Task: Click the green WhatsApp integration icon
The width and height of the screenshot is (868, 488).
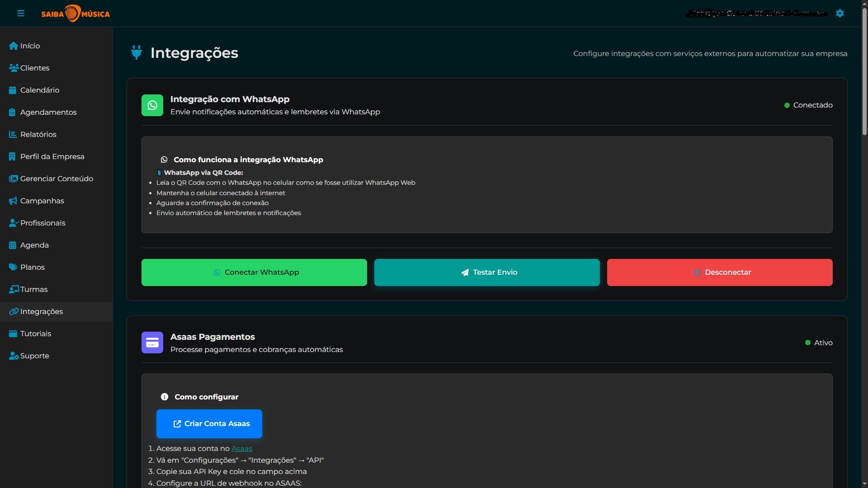Action: click(x=152, y=105)
